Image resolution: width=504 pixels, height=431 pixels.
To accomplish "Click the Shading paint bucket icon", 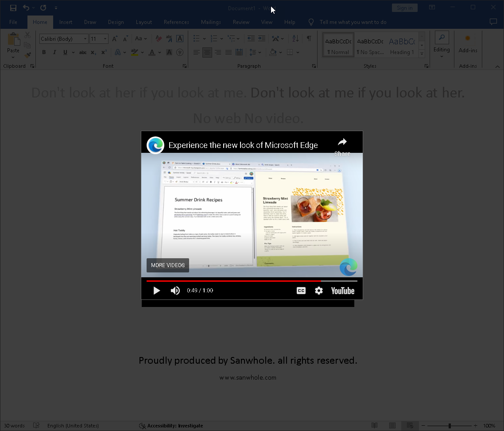I will (273, 52).
